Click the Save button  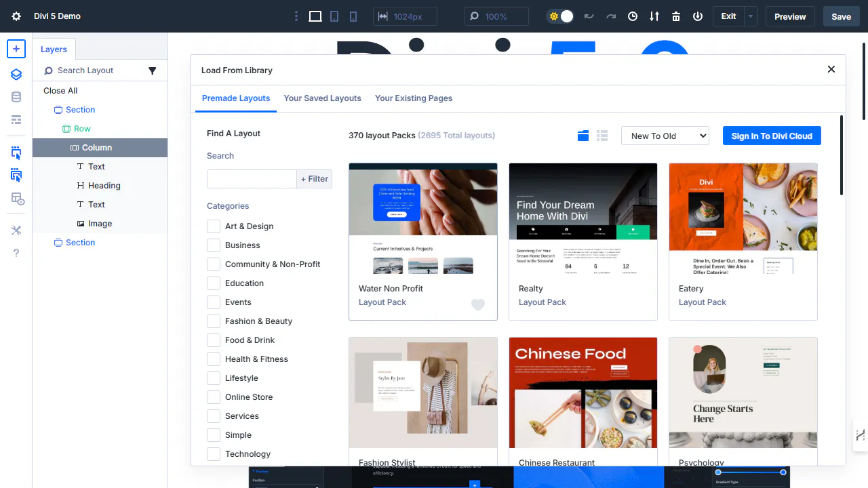(841, 16)
